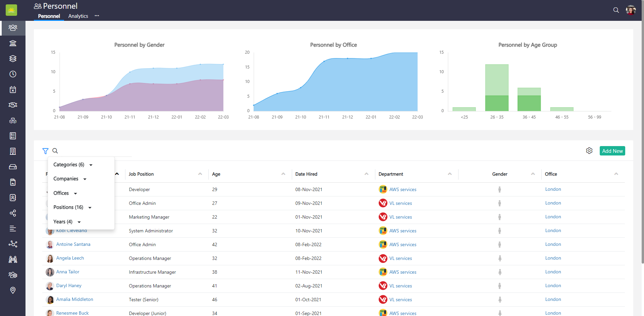Screen dimensions: 644x316
Task: Toggle sorting on the Date Hired column
Action: coord(366,174)
